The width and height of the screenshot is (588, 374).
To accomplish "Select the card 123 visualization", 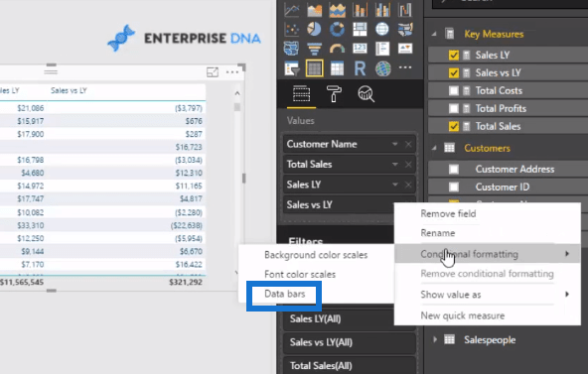I will (360, 49).
